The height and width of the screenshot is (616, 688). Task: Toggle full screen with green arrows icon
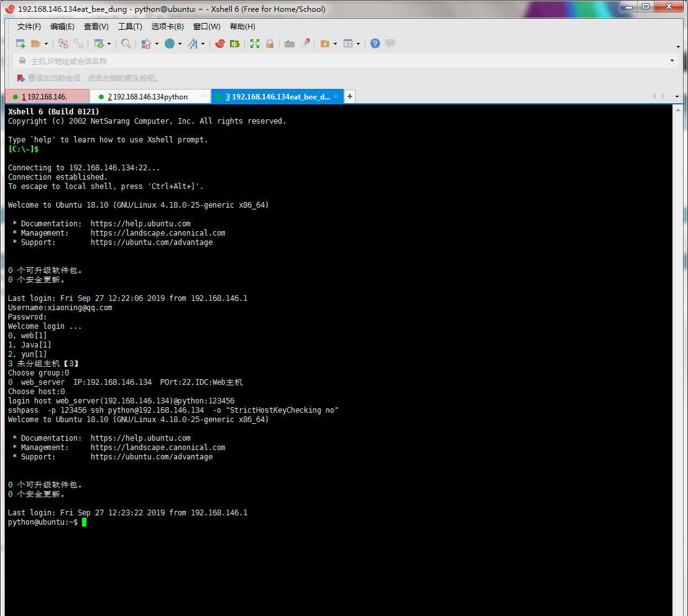(254, 44)
